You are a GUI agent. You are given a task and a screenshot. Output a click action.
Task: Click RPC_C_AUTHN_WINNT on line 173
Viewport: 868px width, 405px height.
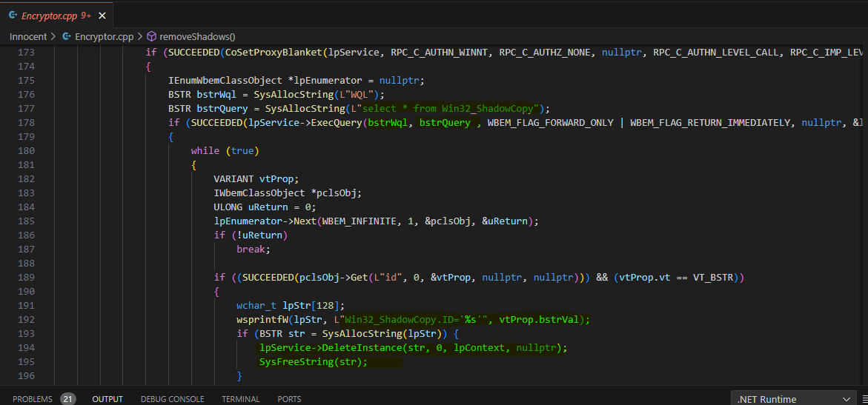click(440, 53)
